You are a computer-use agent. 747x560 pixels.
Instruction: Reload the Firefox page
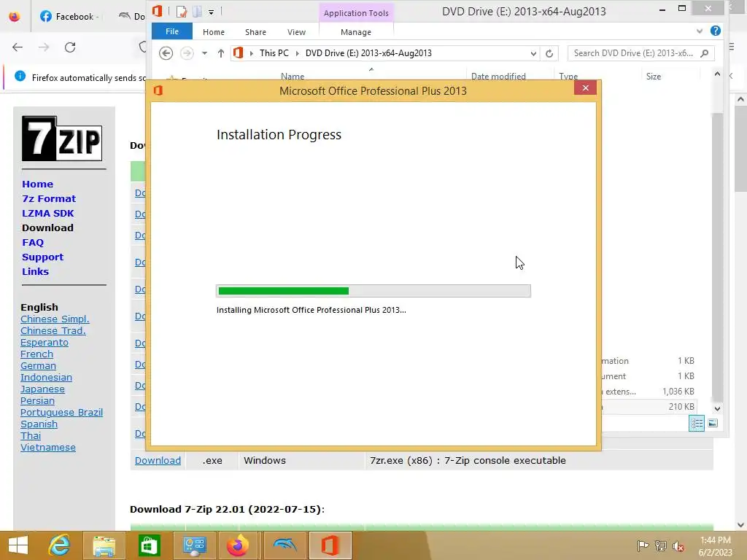point(70,47)
